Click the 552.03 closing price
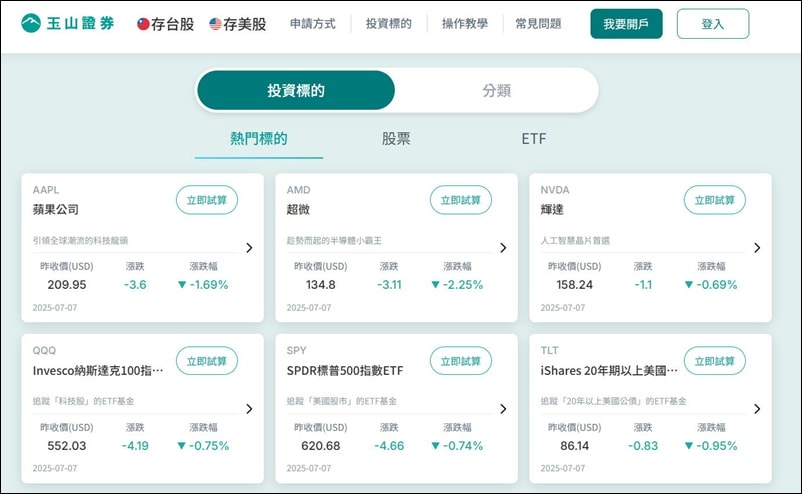Screen dimensions: 802x494 coord(67,446)
